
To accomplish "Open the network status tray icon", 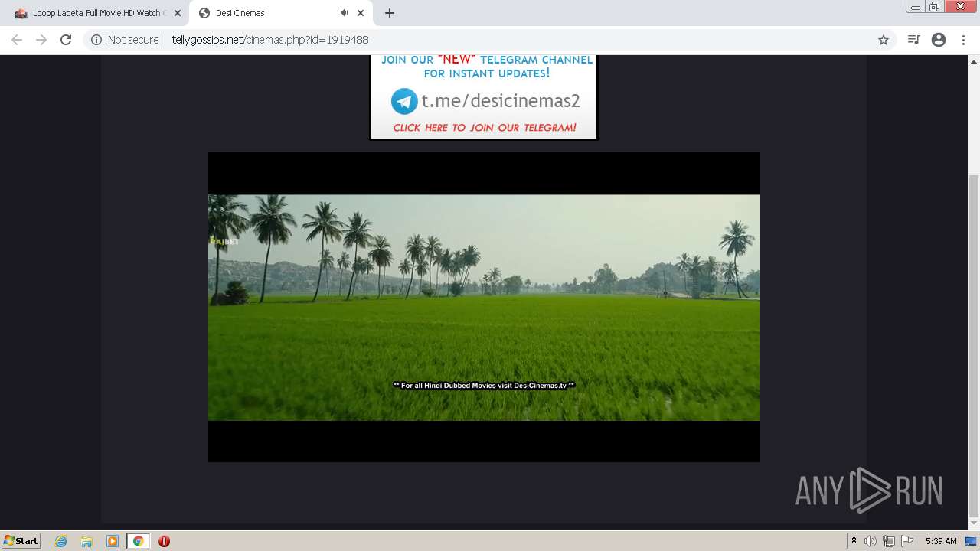I will tap(889, 541).
